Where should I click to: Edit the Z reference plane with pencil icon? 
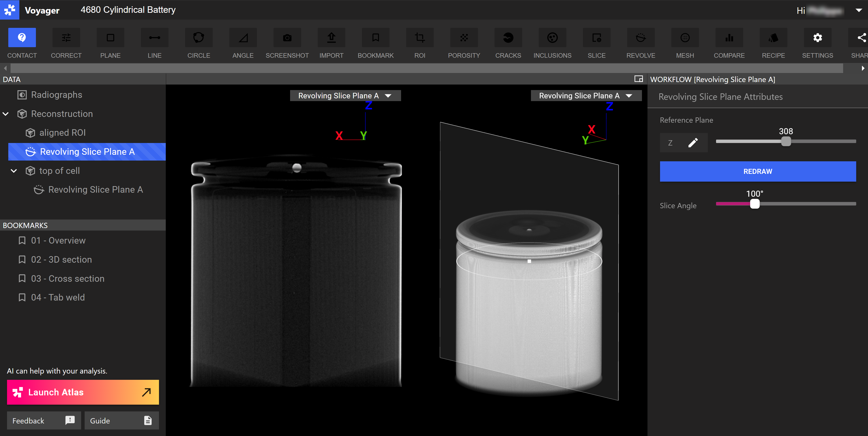(693, 143)
